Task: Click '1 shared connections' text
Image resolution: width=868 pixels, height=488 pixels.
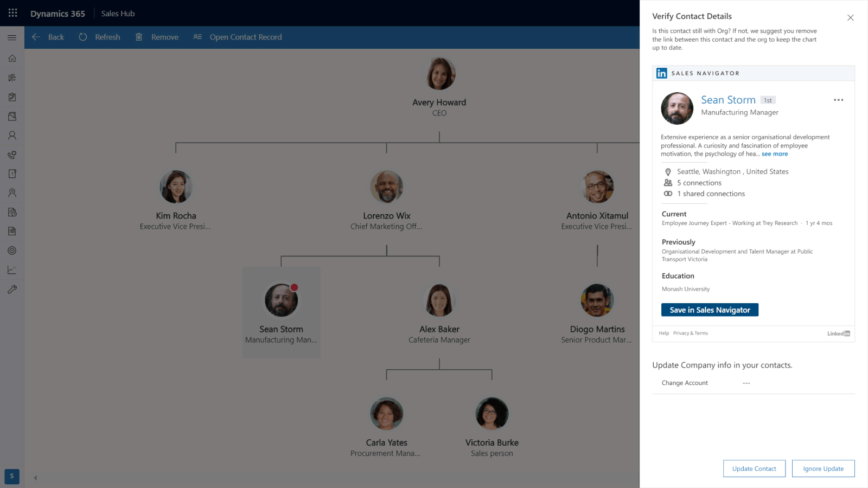Action: point(711,194)
